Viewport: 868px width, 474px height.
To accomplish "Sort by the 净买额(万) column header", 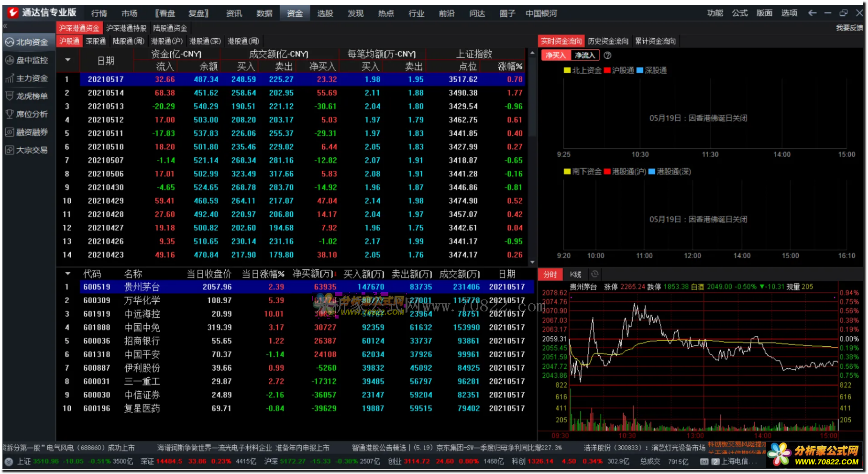I will 313,274.
